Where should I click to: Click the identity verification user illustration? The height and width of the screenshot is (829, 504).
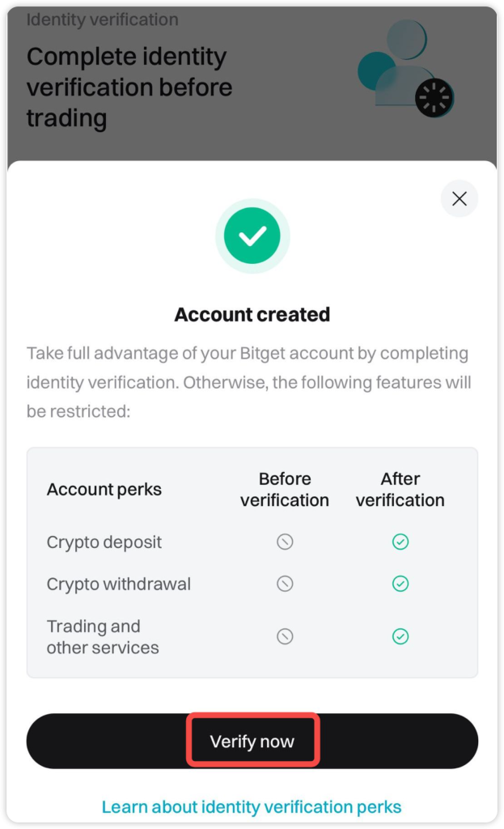404,68
